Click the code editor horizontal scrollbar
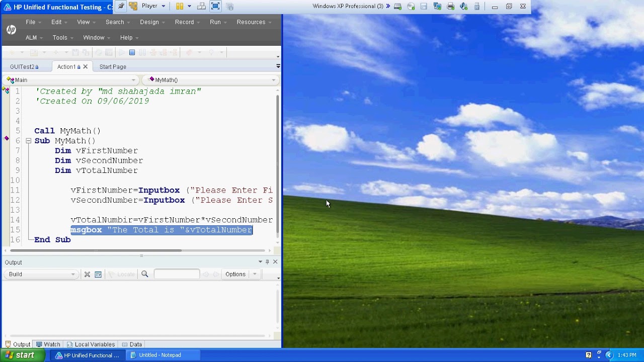Image resolution: width=644 pixels, height=362 pixels. tap(96, 250)
